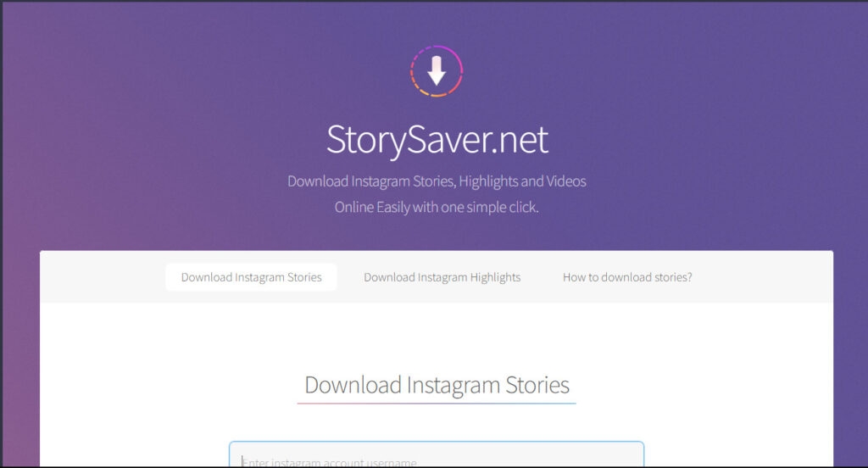This screenshot has width=868, height=468.
Task: Switch to Download Instagram Highlights tab
Action: coord(442,277)
